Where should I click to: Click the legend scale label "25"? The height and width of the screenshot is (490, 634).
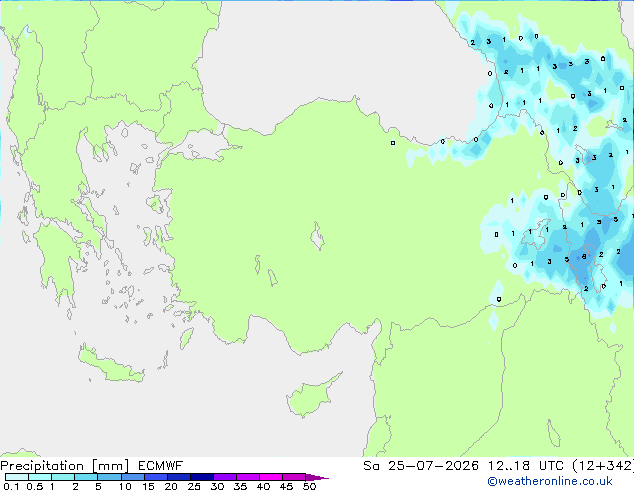[194, 486]
